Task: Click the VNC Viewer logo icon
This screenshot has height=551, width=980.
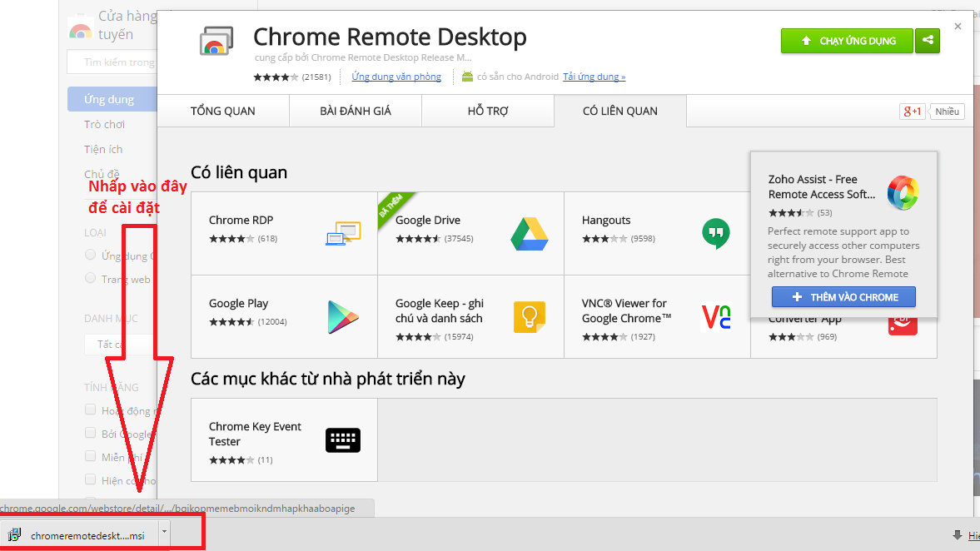Action: 715,317
